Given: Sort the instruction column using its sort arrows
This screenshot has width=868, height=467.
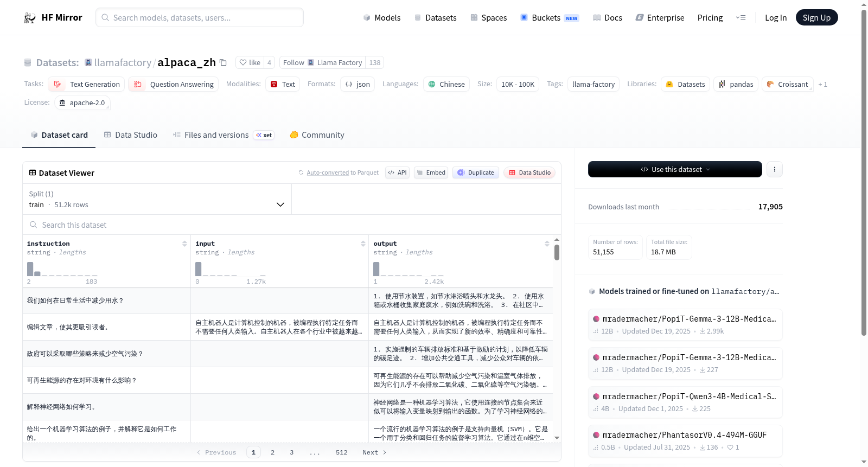Looking at the screenshot, I should (x=184, y=244).
